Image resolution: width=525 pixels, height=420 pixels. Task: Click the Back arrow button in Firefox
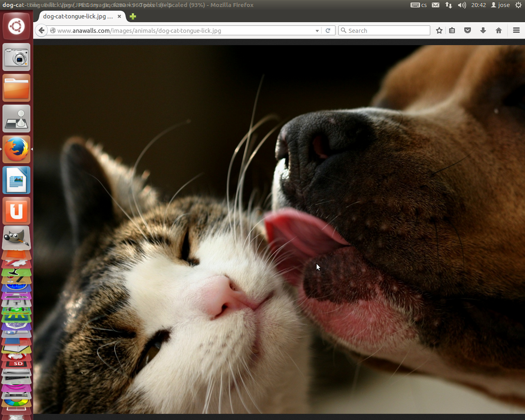41,31
